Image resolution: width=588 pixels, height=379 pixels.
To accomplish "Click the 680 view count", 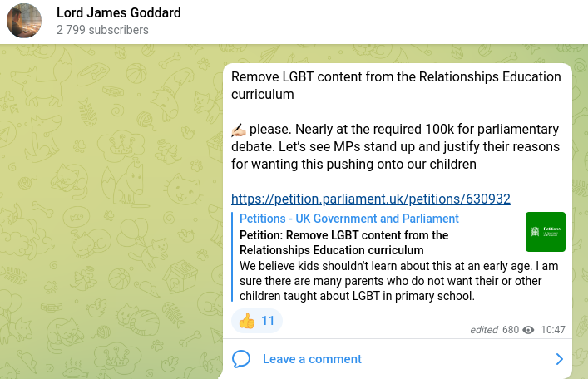I will coord(511,330).
